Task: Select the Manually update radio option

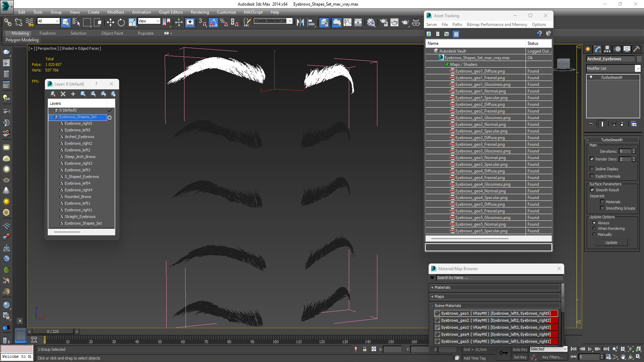Action: pos(594,234)
